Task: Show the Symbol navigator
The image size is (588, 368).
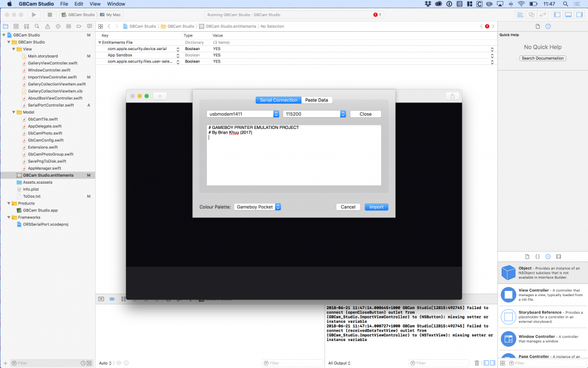Action: [26, 26]
